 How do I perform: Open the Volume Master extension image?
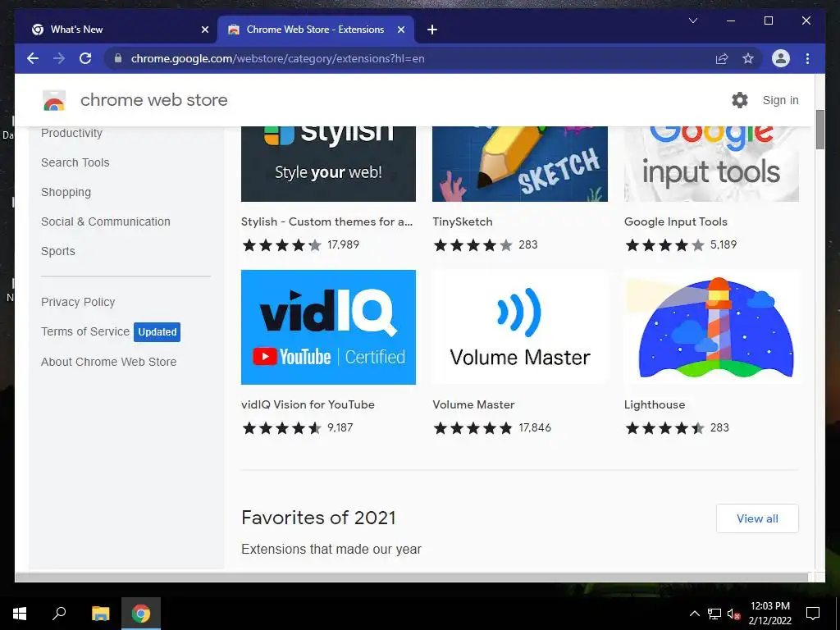pyautogui.click(x=519, y=326)
